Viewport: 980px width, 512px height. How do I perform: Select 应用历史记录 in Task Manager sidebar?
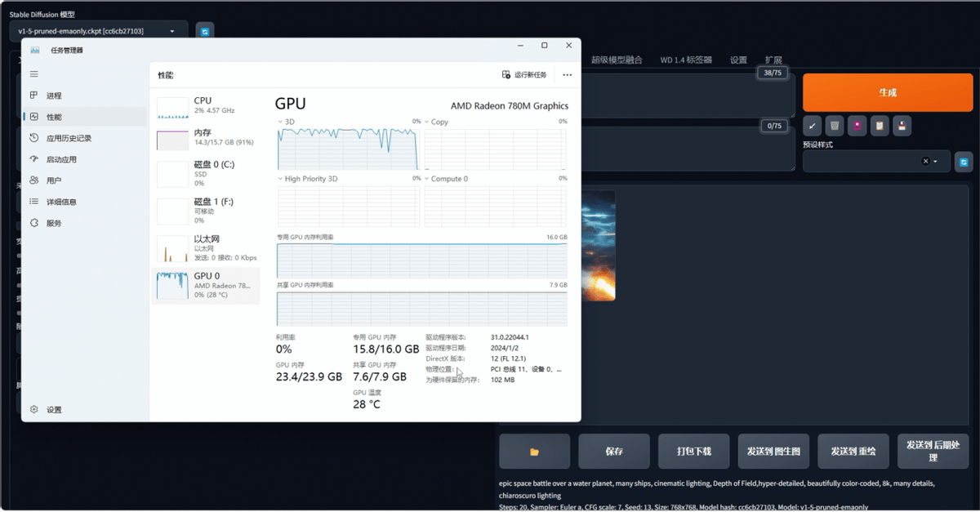tap(69, 138)
